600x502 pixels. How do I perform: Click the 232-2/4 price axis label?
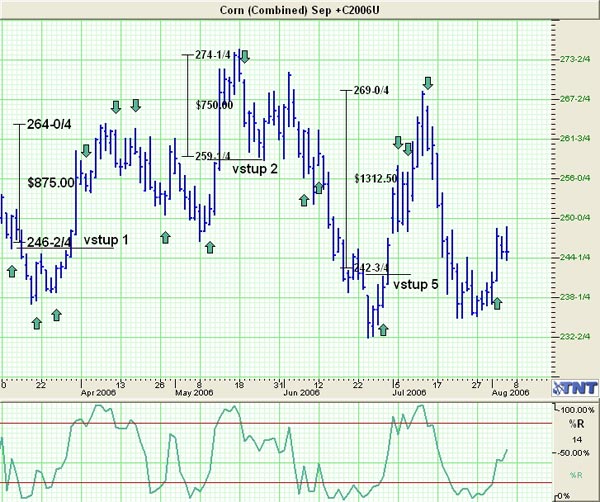[575, 336]
